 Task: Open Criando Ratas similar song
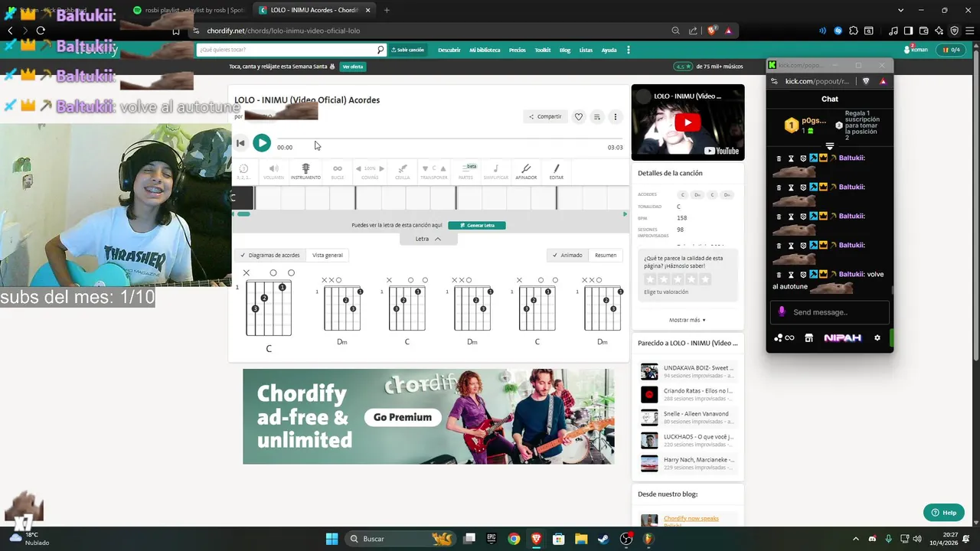click(x=688, y=394)
